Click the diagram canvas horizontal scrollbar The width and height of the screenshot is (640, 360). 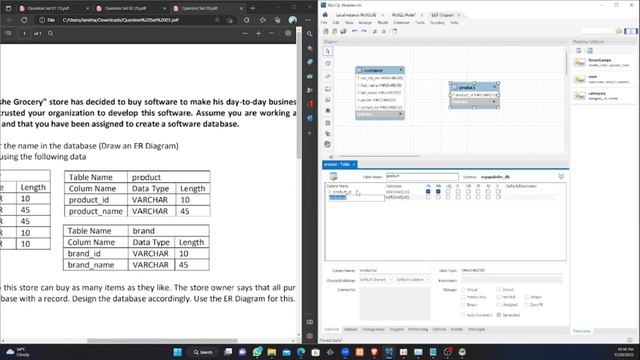379,156
